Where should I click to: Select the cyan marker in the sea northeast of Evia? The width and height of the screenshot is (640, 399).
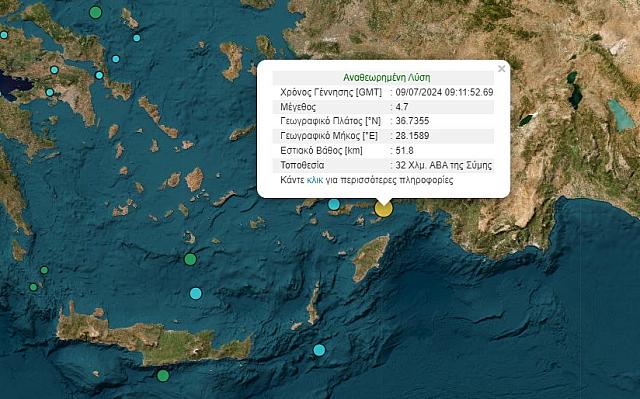point(116,59)
